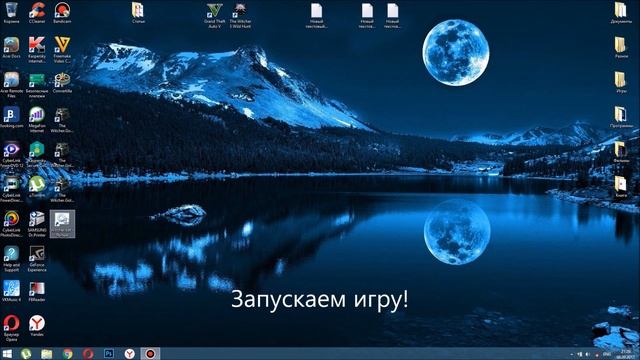The height and width of the screenshot is (360, 640).
Task: Select the Разное folder on the desktop
Action: tap(621, 47)
